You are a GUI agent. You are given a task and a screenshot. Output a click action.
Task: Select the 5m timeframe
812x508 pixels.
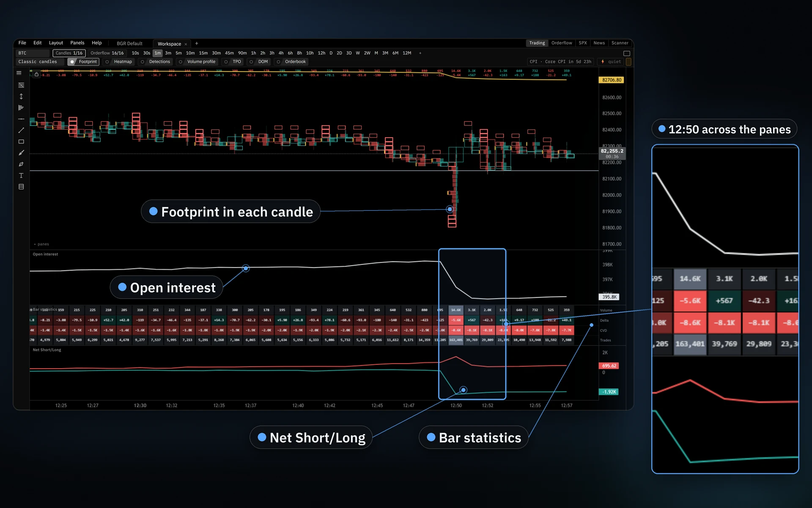tap(178, 53)
